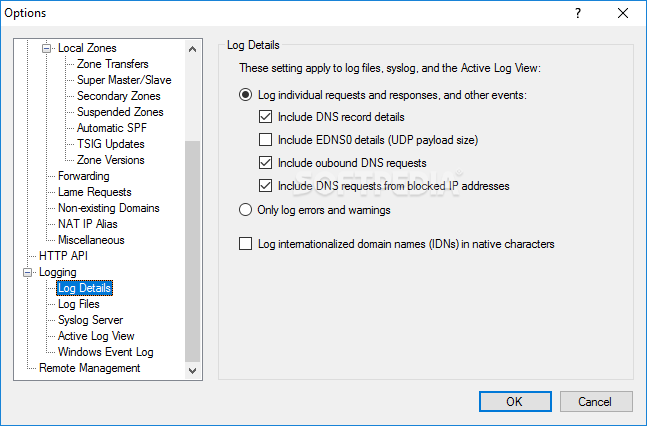
Task: Discard changes with Cancel button
Action: 596,402
